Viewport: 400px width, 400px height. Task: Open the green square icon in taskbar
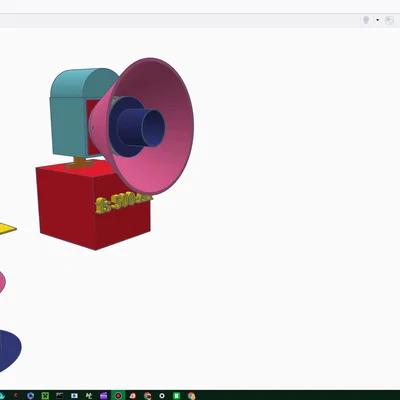176,396
